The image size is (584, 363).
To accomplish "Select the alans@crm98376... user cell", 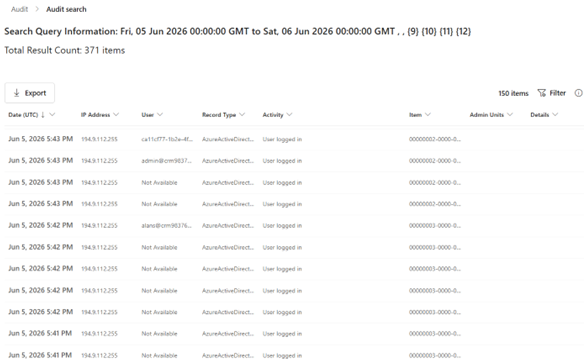I will (166, 226).
